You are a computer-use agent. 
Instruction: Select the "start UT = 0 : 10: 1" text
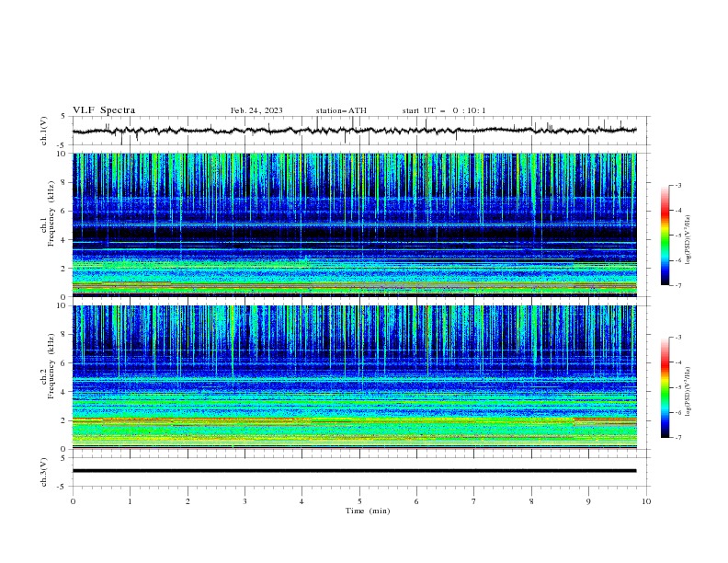tap(444, 110)
